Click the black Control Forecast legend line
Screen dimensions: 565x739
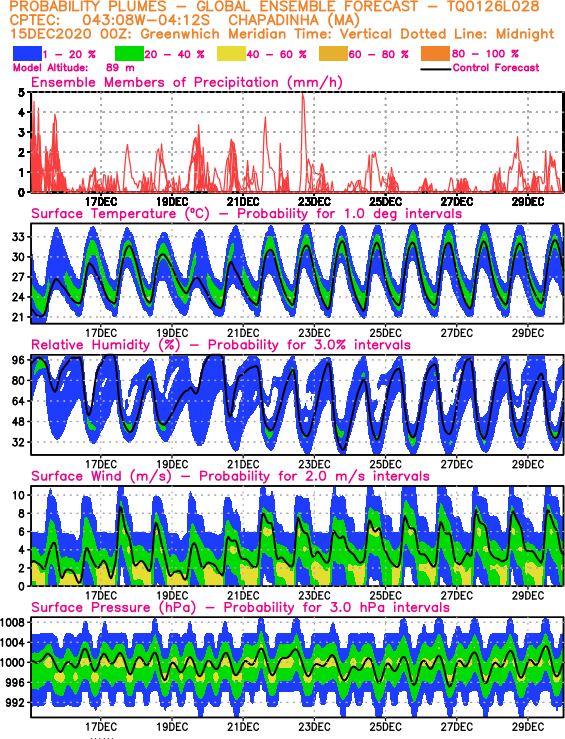point(436,69)
